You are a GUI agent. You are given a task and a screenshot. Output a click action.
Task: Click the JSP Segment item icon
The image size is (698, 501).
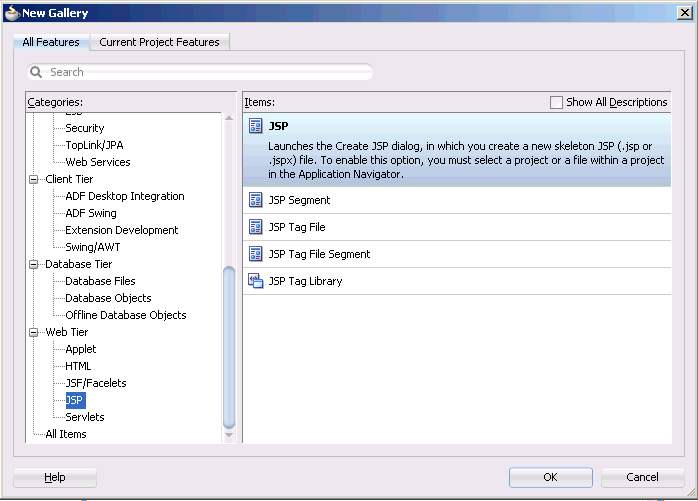point(256,200)
